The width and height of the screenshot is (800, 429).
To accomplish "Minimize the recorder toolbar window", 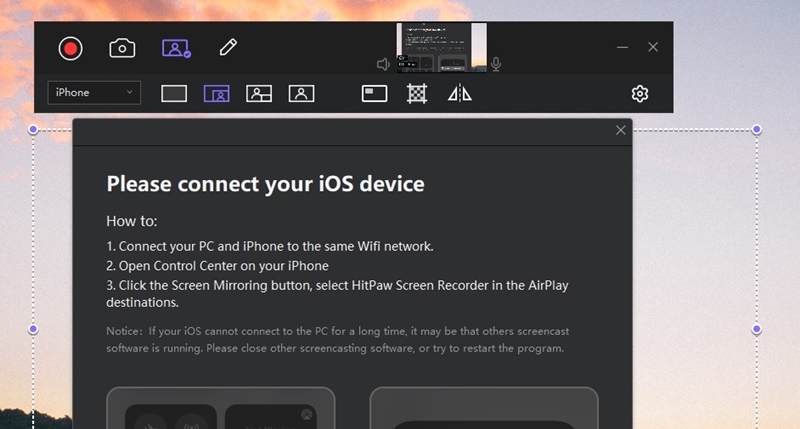I will pyautogui.click(x=622, y=47).
